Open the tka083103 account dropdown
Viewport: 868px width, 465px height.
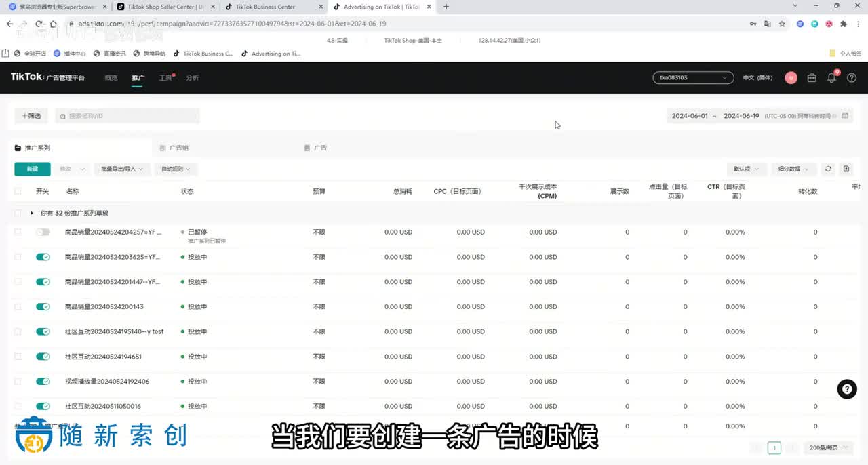click(x=693, y=78)
